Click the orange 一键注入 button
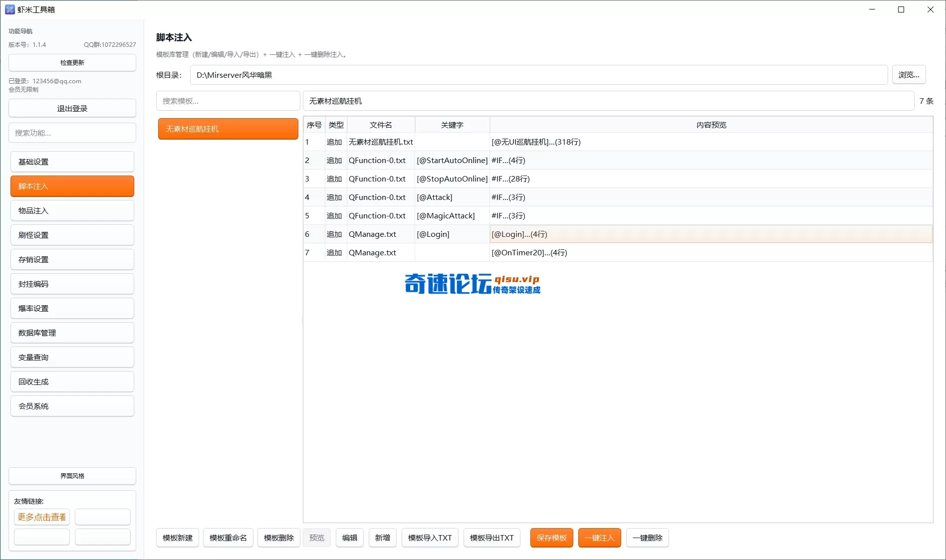This screenshot has height=560, width=946. click(x=599, y=538)
